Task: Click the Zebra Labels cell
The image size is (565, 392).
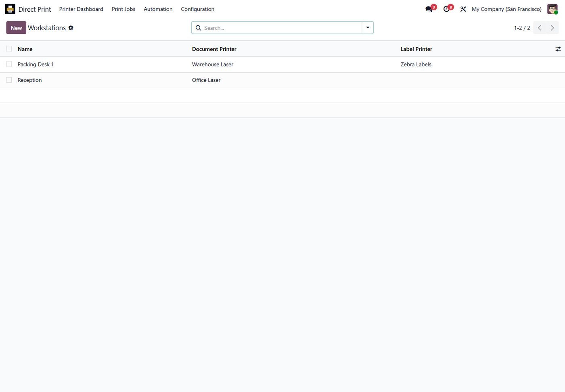Action: [416, 64]
